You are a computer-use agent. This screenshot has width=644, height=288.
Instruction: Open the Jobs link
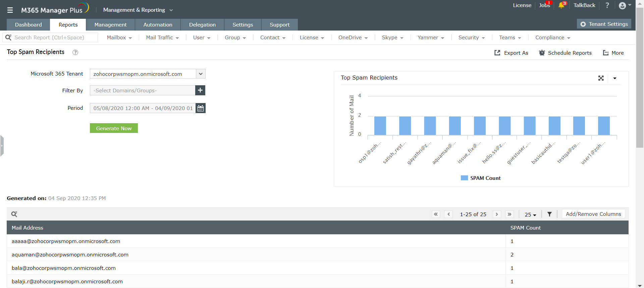545,5
